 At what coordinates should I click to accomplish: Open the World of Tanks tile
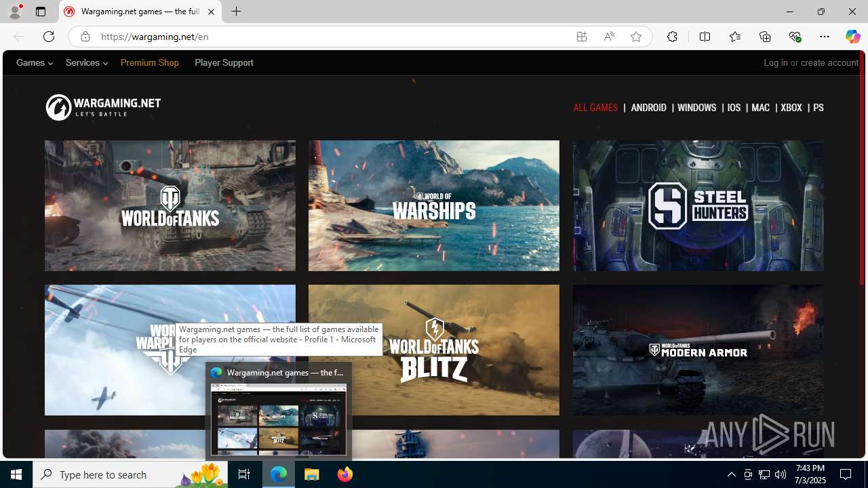pyautogui.click(x=170, y=205)
